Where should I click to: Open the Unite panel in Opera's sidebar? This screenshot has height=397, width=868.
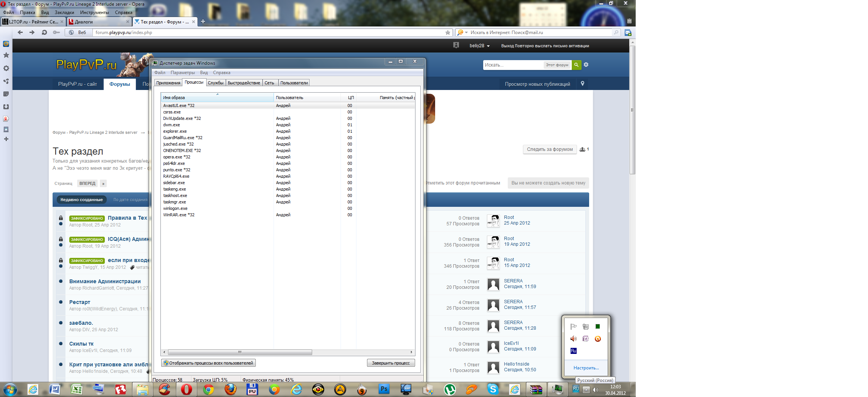tap(6, 81)
